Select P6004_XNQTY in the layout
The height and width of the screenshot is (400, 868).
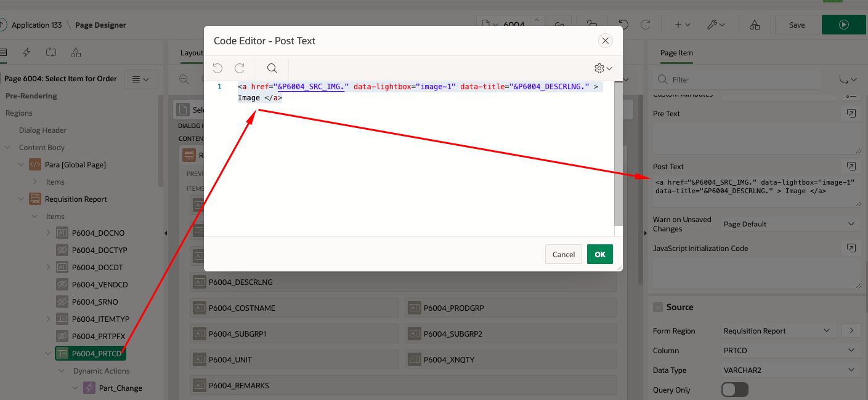[511, 359]
